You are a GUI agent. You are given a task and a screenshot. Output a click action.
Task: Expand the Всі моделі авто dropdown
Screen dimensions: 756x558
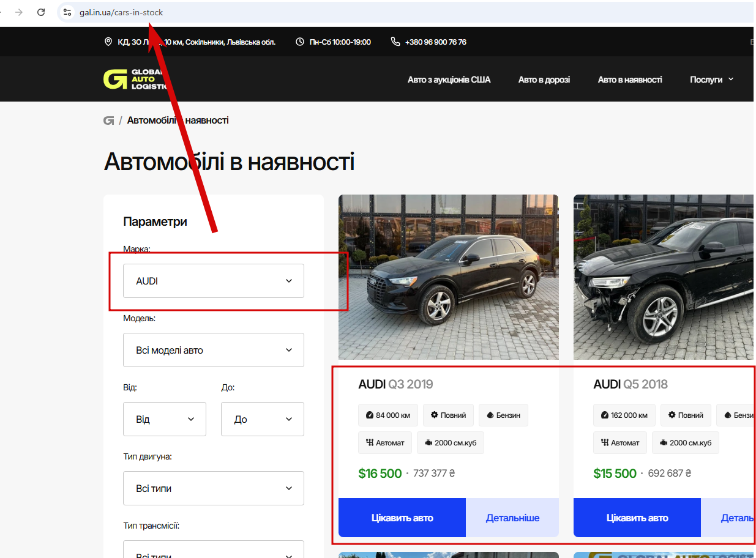(214, 350)
